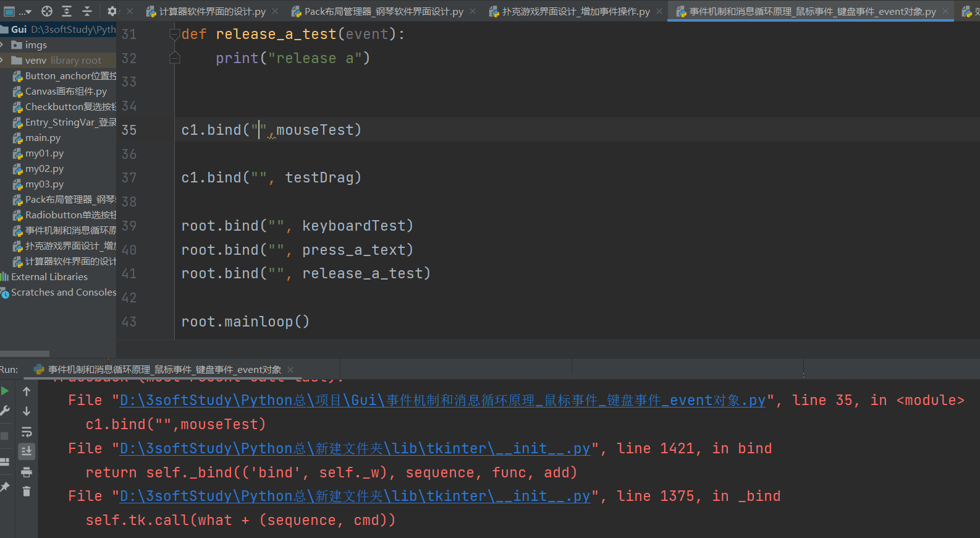Click the locate opened file crosshair icon

[x=47, y=11]
